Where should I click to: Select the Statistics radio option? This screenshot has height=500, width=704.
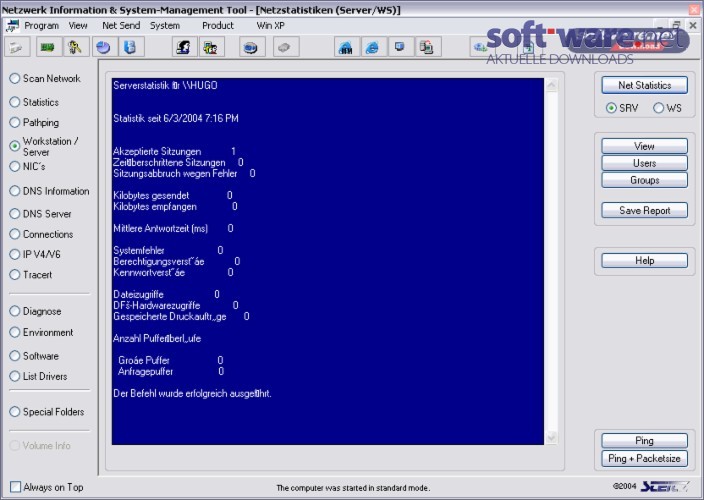point(15,102)
